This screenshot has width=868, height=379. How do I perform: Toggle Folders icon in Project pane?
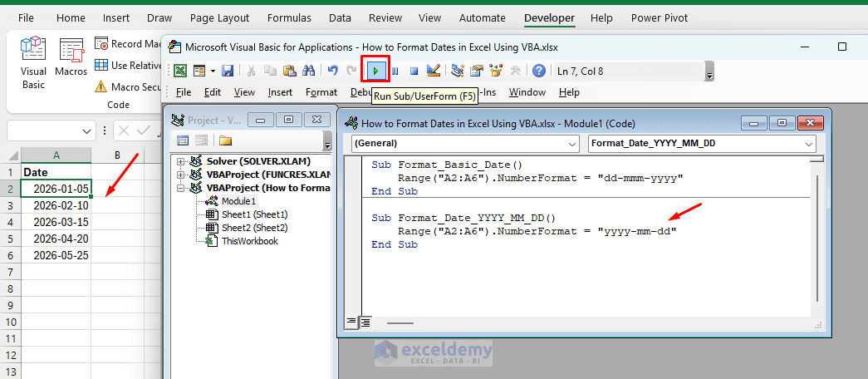225,140
